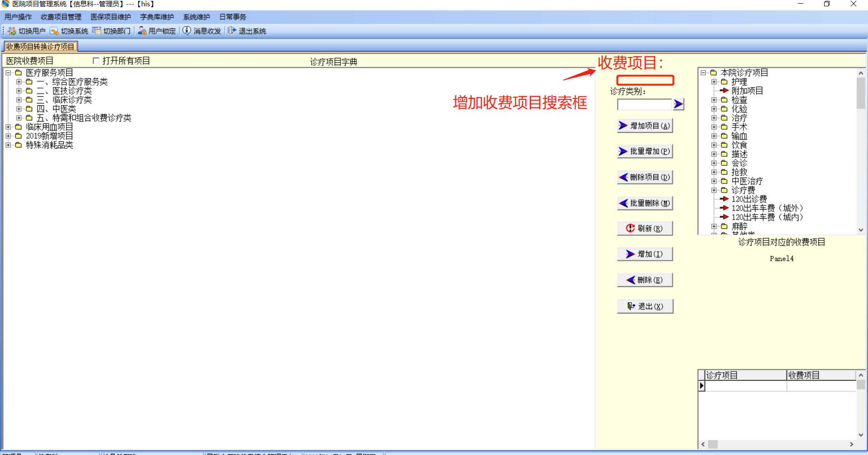Click the grid horizontal scrollbar right arrow

(851, 445)
